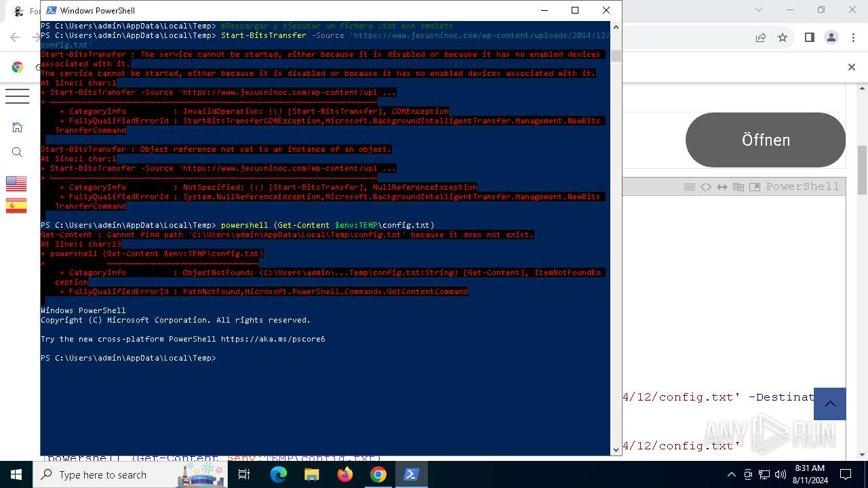
Task: Dismiss the Chrome infobar with X
Action: 852,67
